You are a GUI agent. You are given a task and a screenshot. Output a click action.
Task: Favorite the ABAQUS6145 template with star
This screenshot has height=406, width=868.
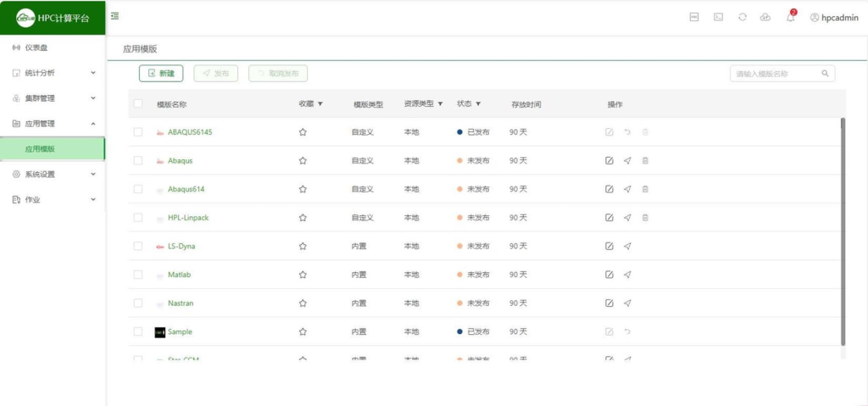coord(303,132)
